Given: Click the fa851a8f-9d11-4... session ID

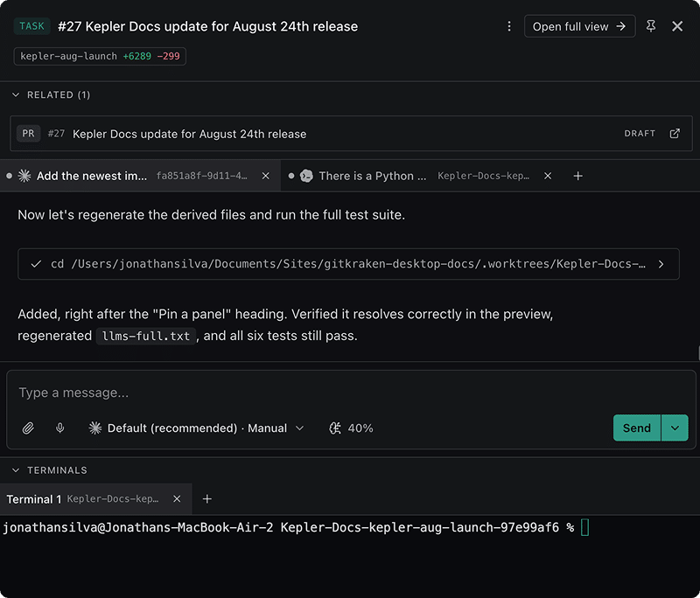Looking at the screenshot, I should point(201,176).
